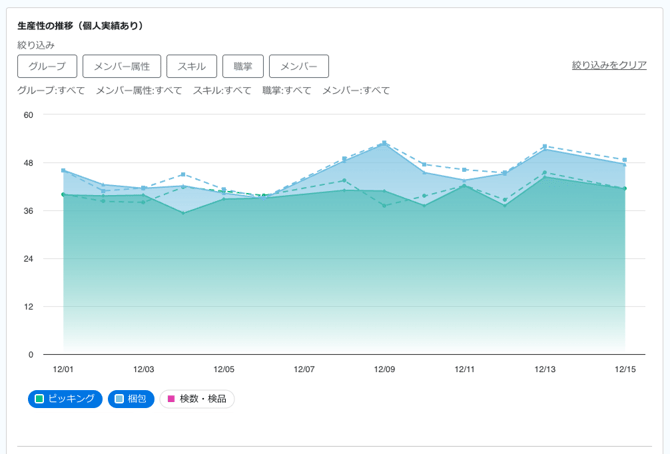Enable the 検数・検品 legend series
670x454 pixels.
[197, 399]
